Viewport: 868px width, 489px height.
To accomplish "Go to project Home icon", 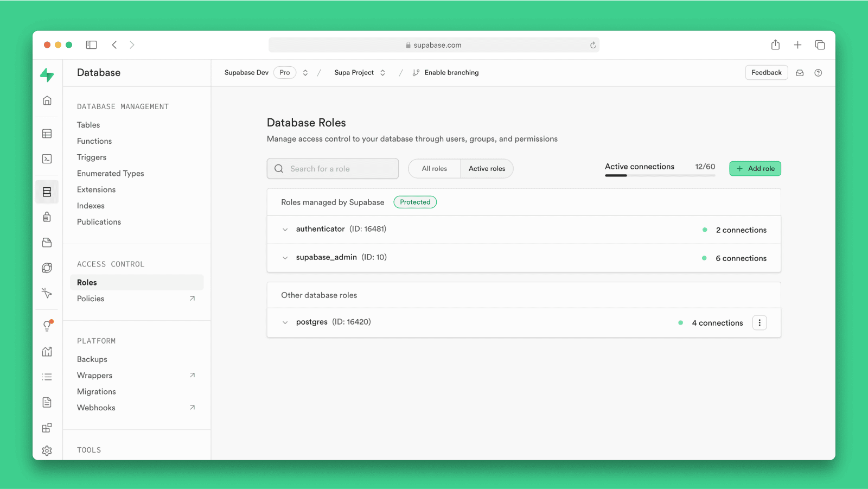I will point(47,100).
